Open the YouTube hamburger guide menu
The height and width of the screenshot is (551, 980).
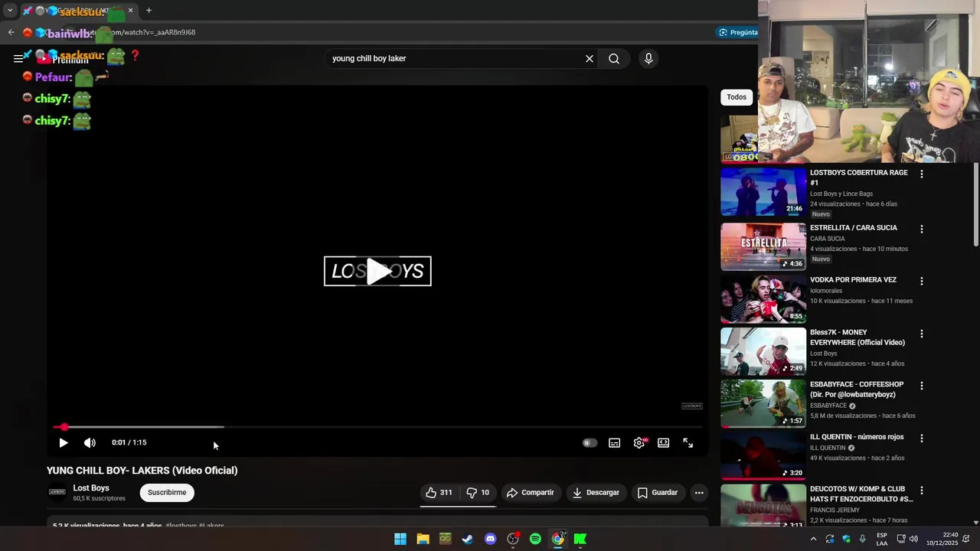pos(18,59)
